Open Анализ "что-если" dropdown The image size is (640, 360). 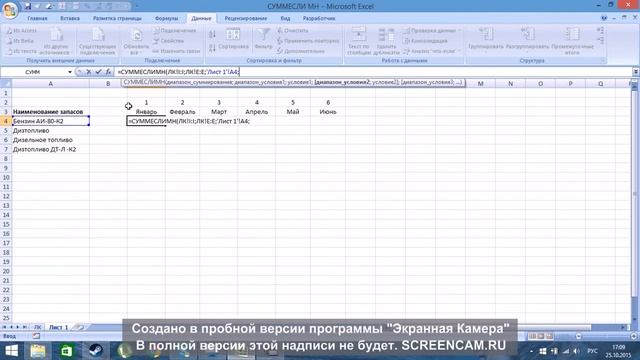coord(431,51)
